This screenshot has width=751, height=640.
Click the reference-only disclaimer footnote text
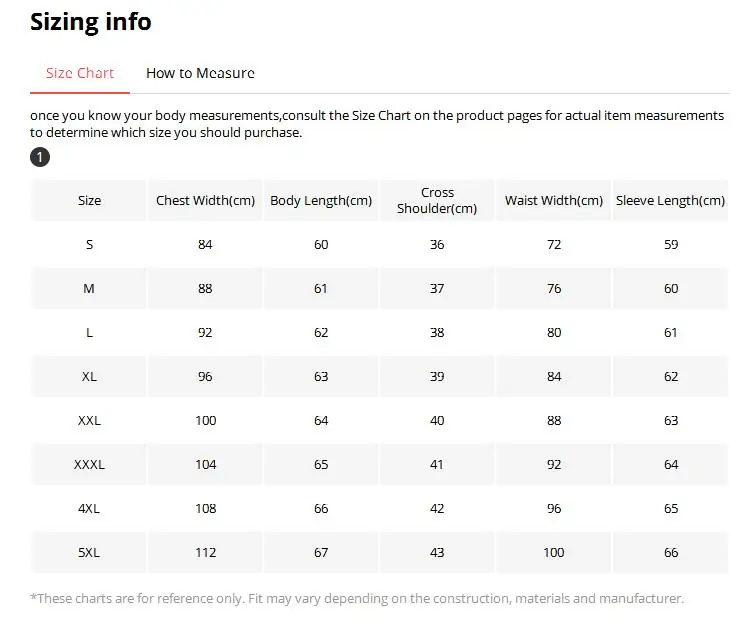point(357,598)
